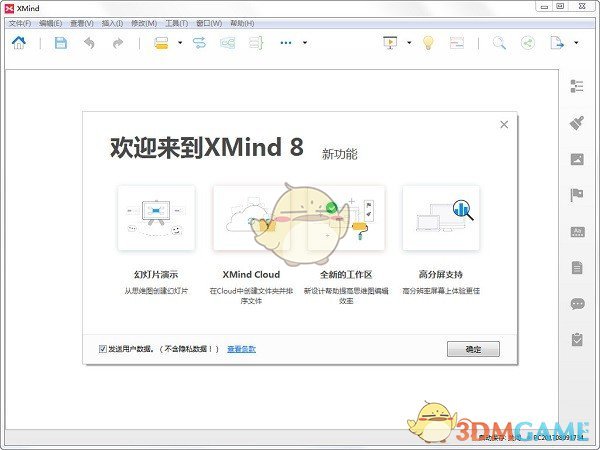This screenshot has width=600, height=450.
Task: Open the 编辑(E) menu
Action: pos(50,23)
